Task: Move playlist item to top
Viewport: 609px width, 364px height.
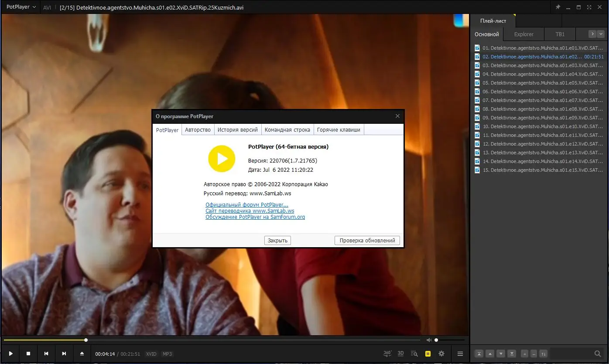Action: tap(479, 354)
